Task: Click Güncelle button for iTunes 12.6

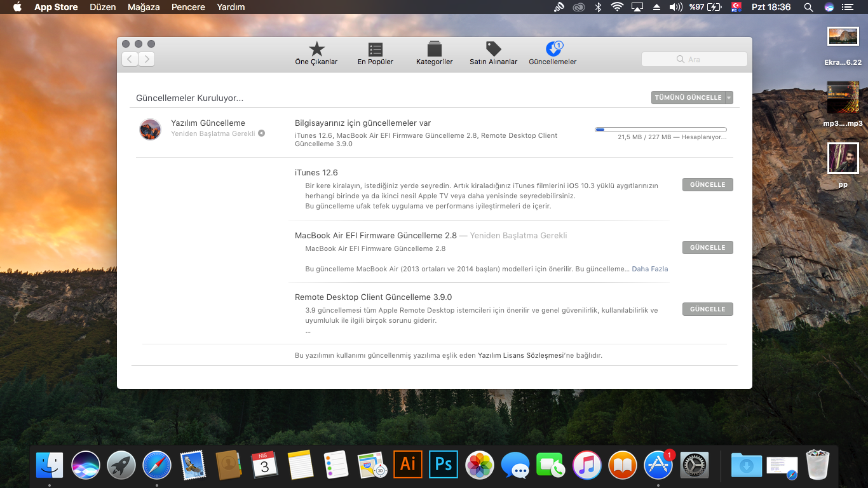Action: [707, 185]
